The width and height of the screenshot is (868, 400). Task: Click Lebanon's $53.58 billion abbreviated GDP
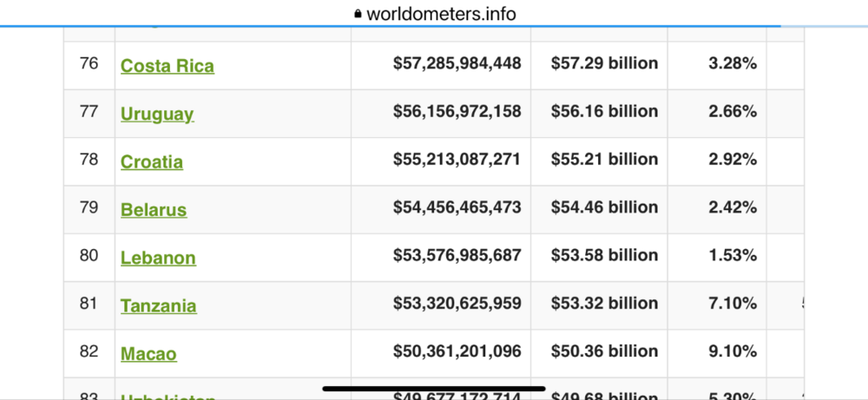click(x=605, y=255)
